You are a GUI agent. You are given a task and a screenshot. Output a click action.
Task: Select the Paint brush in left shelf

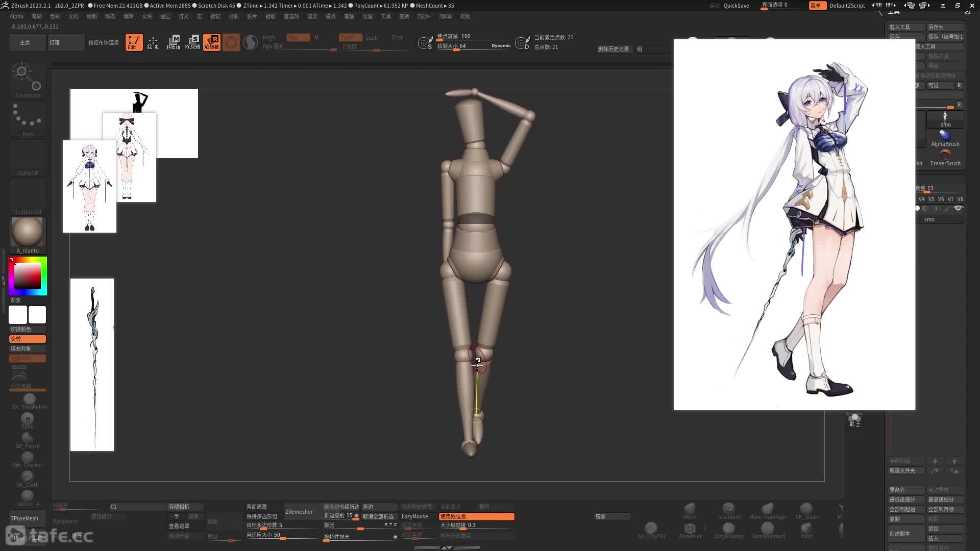[28, 421]
